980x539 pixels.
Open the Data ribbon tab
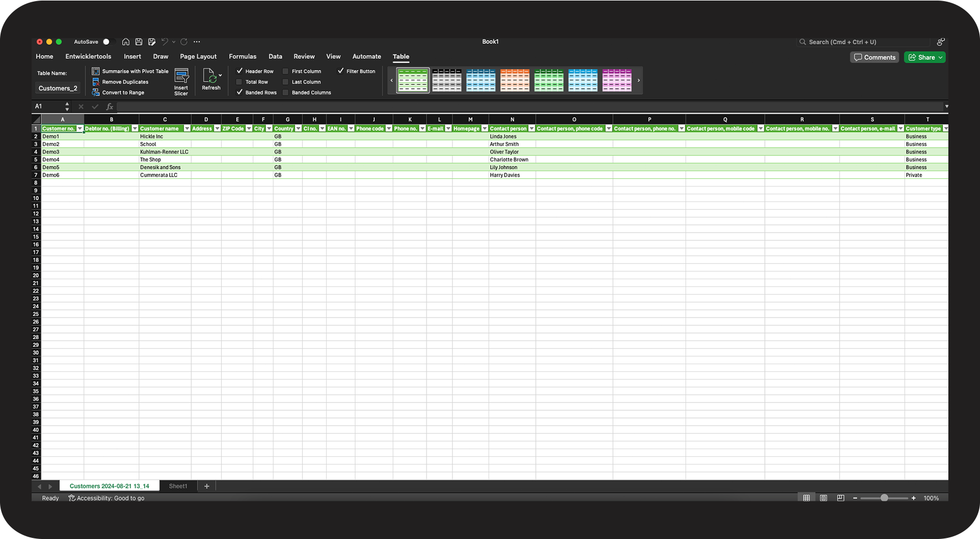[x=275, y=57]
